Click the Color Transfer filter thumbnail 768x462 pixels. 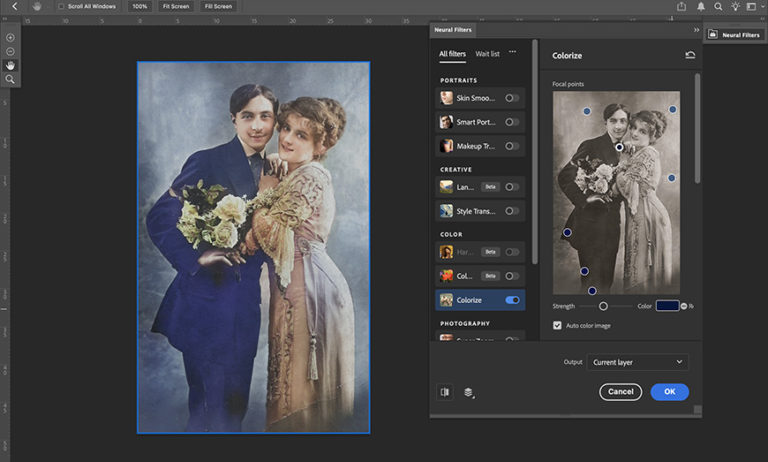pos(446,276)
